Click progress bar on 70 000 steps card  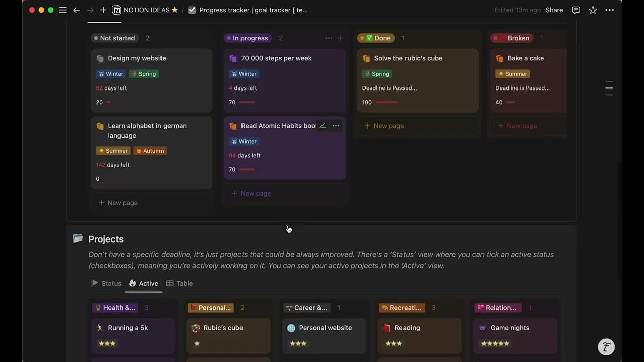click(x=247, y=102)
